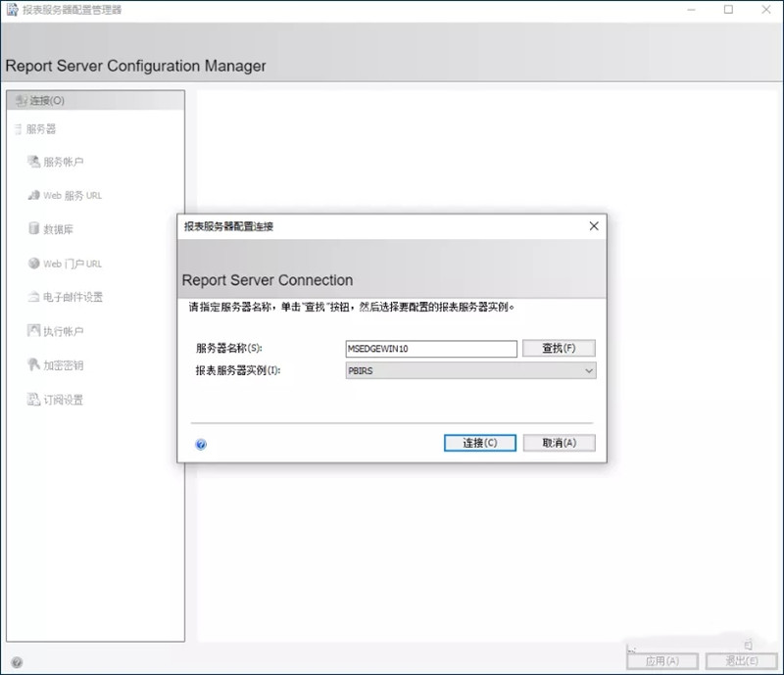
Task: Click the 退出(E) exit button
Action: point(742,661)
